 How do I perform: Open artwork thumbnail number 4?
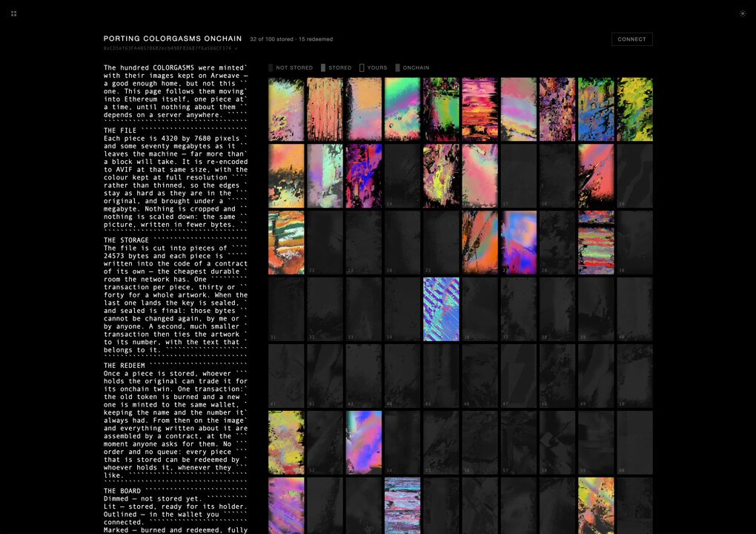coord(402,110)
